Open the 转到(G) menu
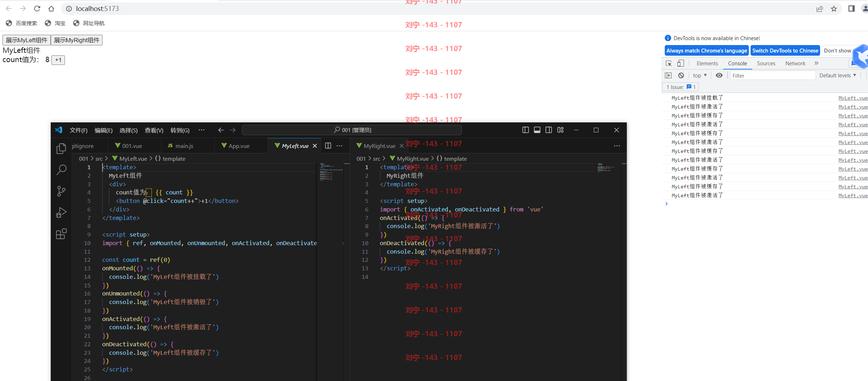The image size is (868, 381). 180,130
